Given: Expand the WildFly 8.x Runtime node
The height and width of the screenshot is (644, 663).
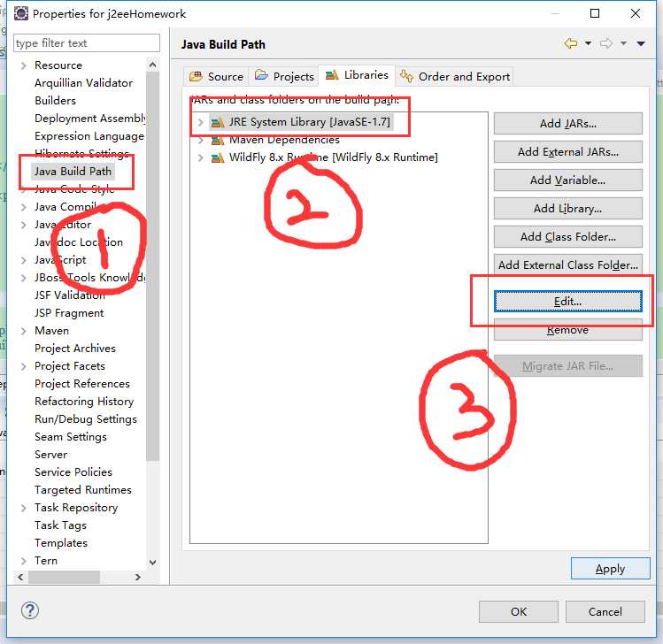Looking at the screenshot, I should [x=200, y=158].
